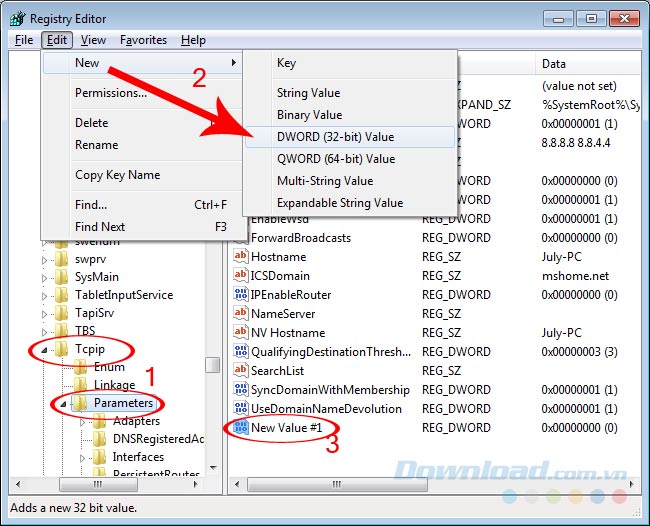Click the Adapters folder icon

coord(99,421)
